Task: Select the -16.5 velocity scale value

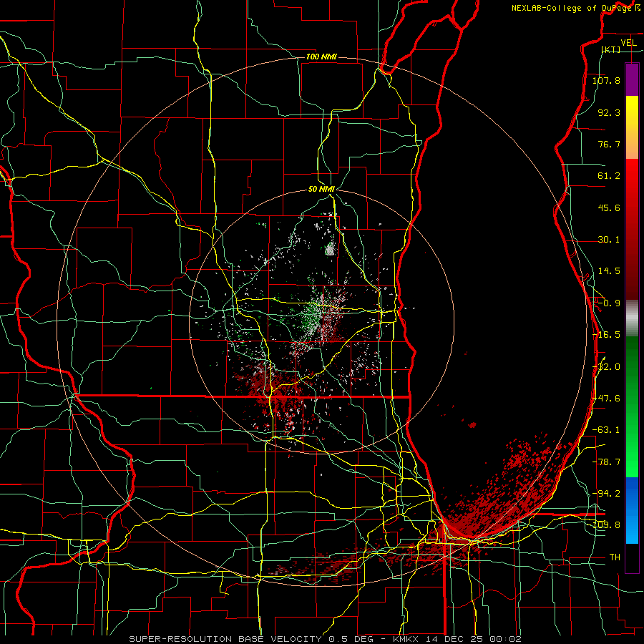Action: (x=606, y=335)
